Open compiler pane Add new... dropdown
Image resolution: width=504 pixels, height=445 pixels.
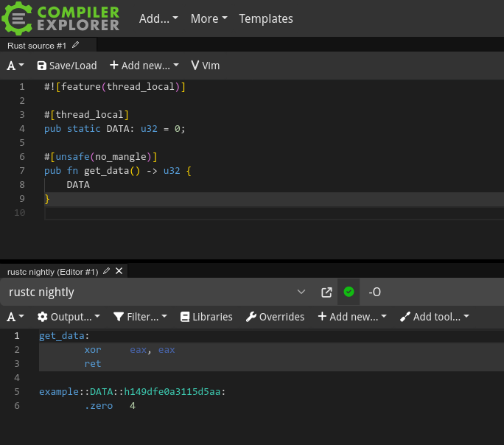pos(352,317)
